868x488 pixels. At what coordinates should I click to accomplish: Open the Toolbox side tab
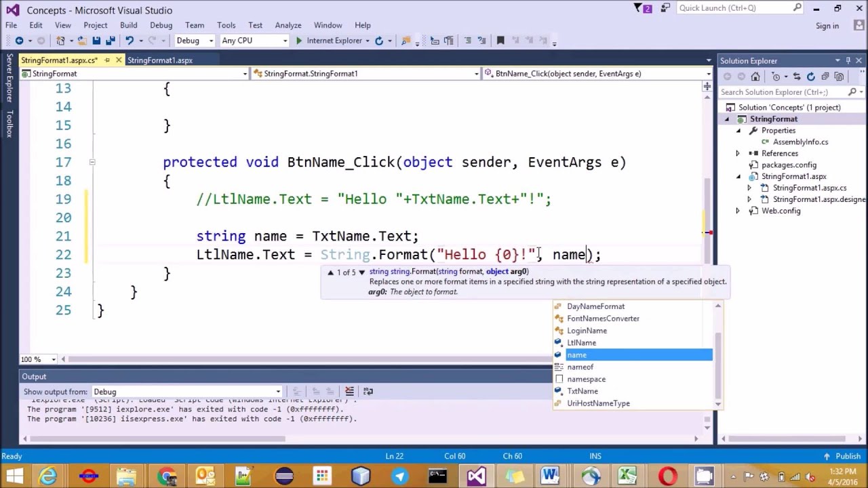tap(9, 124)
